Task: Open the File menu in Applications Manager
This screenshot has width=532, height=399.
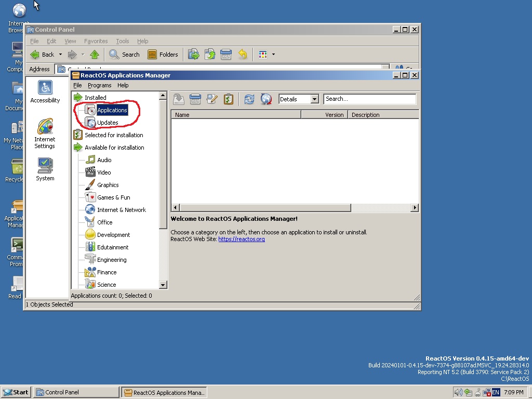Action: coord(77,86)
